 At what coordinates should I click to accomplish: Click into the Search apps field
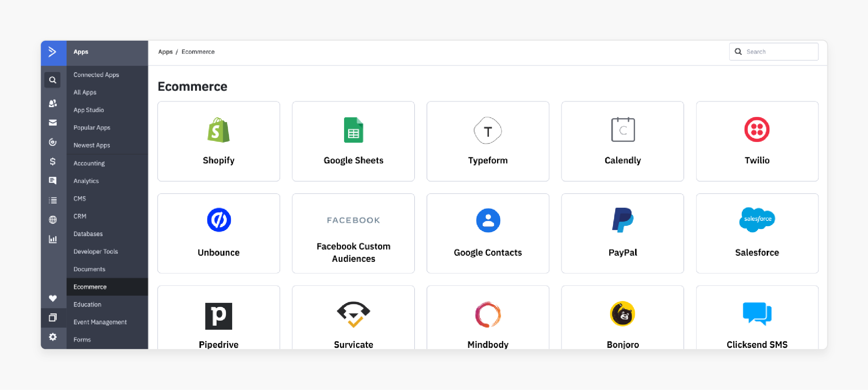pyautogui.click(x=774, y=52)
